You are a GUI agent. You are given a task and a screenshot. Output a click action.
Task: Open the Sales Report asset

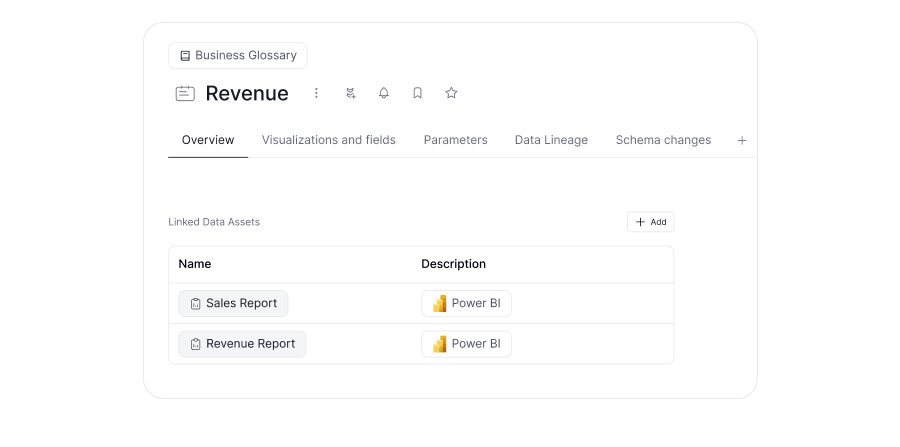[233, 304]
